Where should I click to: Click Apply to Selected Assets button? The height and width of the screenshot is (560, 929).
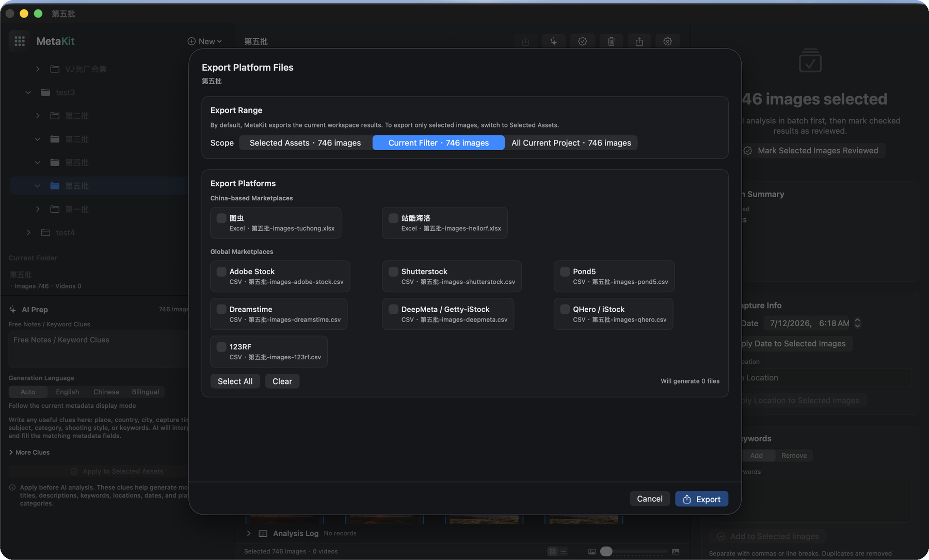(x=117, y=471)
